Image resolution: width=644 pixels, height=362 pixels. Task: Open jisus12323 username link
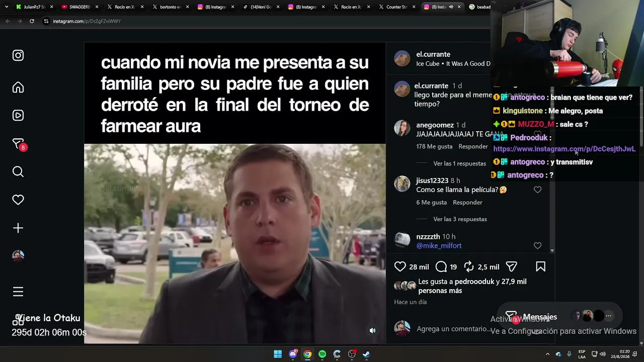tap(432, 180)
